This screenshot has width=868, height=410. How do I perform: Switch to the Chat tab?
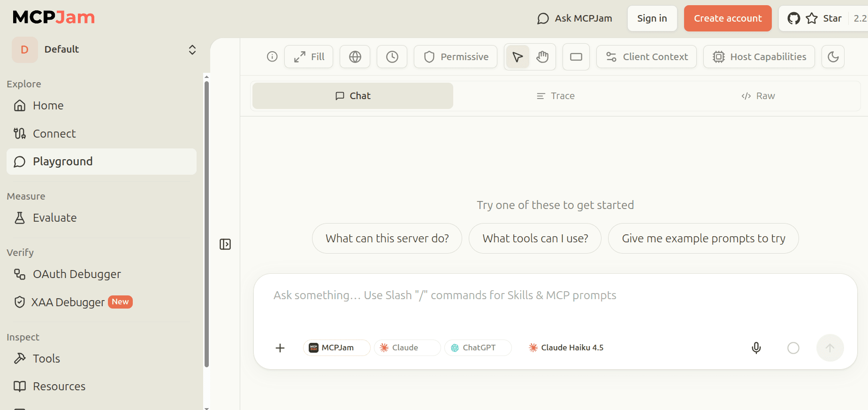353,96
